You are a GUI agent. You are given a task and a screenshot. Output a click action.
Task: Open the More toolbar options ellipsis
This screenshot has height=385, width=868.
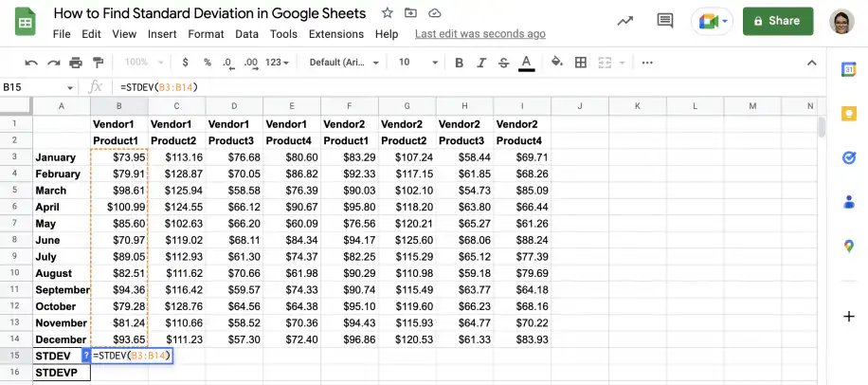(x=647, y=63)
